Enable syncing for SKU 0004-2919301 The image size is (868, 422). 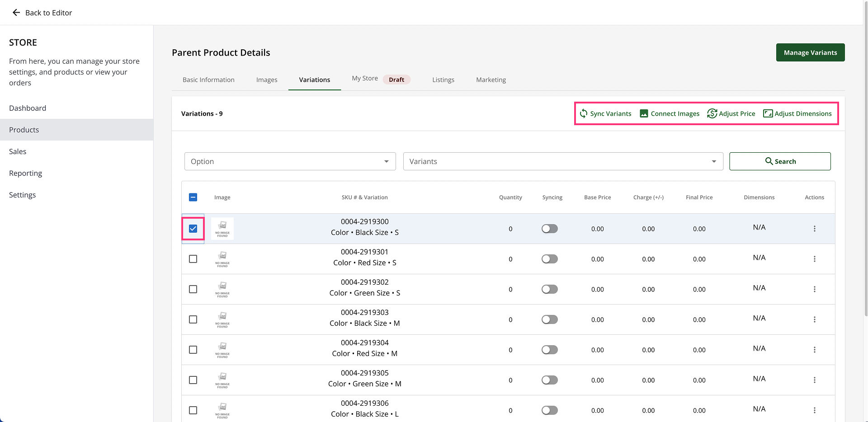pos(549,259)
